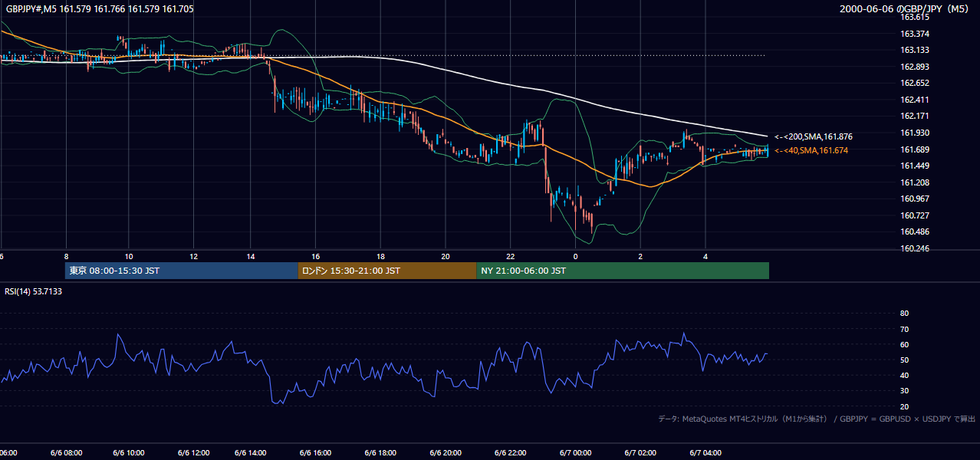Click price axis label 161.449

click(x=915, y=166)
